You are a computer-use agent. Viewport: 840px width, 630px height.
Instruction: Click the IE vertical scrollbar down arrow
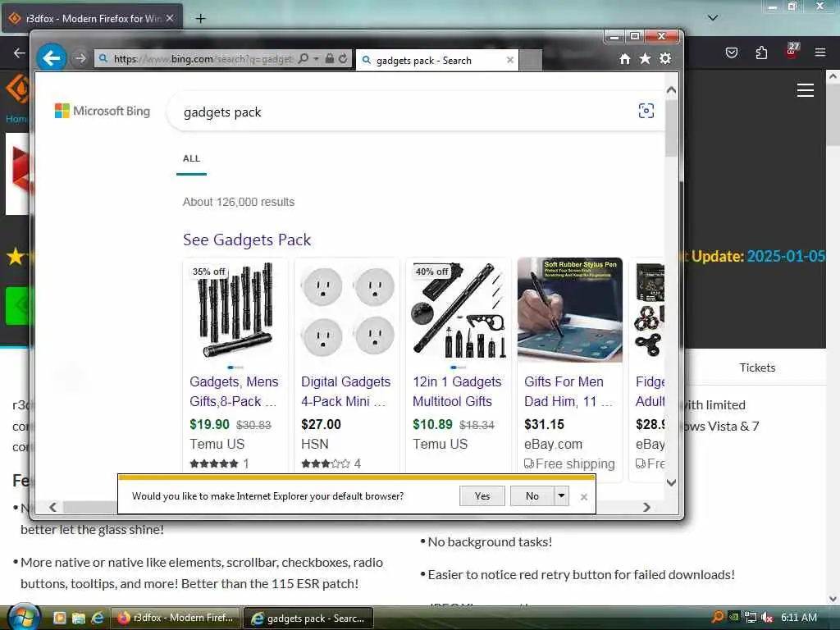pos(671,482)
